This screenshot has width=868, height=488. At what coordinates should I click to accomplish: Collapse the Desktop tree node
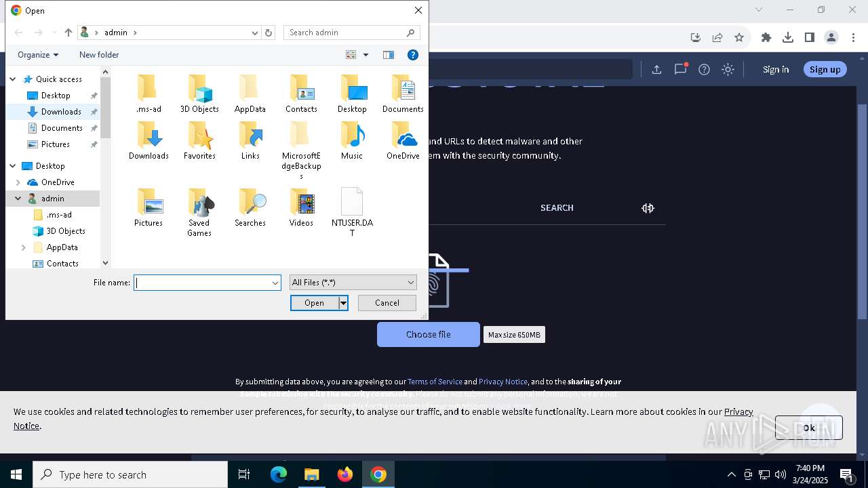(13, 166)
